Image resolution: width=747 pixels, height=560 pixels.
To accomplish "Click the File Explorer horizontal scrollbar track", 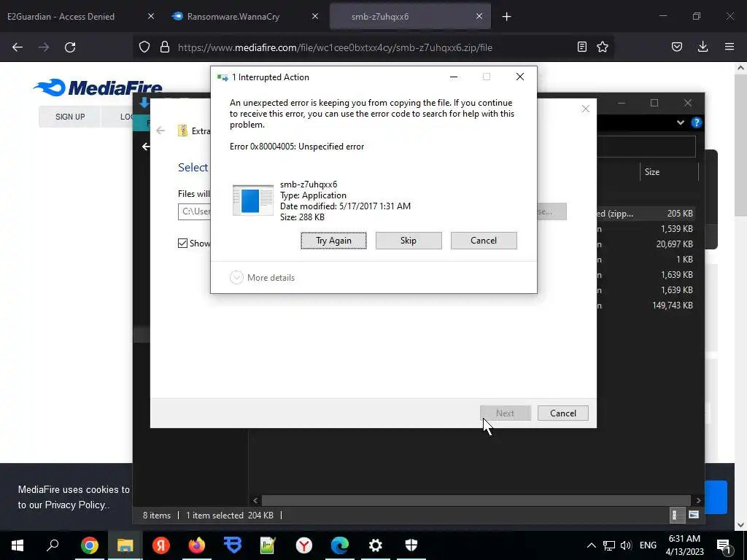I will coord(476,500).
